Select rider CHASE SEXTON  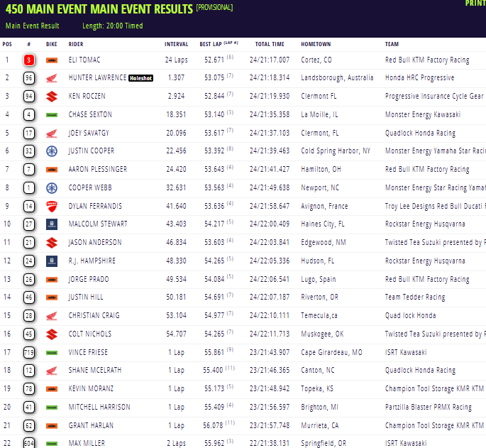coord(90,114)
